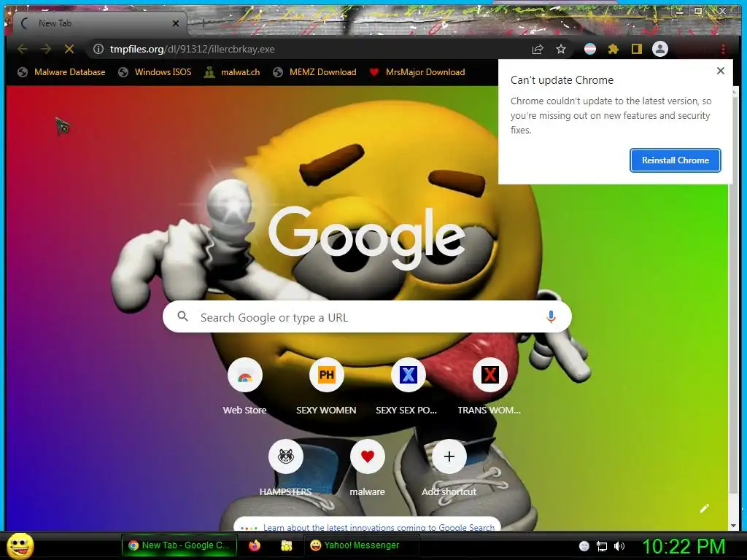This screenshot has width=747, height=560.
Task: Open the Web Store shortcut
Action: click(x=245, y=375)
